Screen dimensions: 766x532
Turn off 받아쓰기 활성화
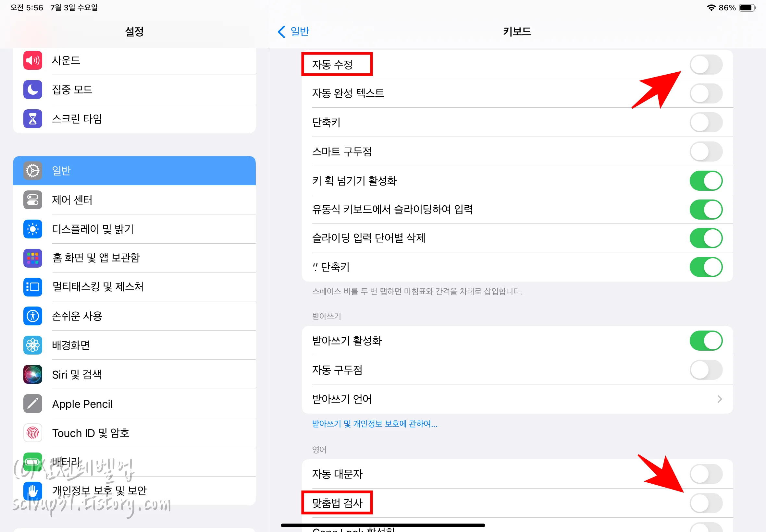(707, 341)
